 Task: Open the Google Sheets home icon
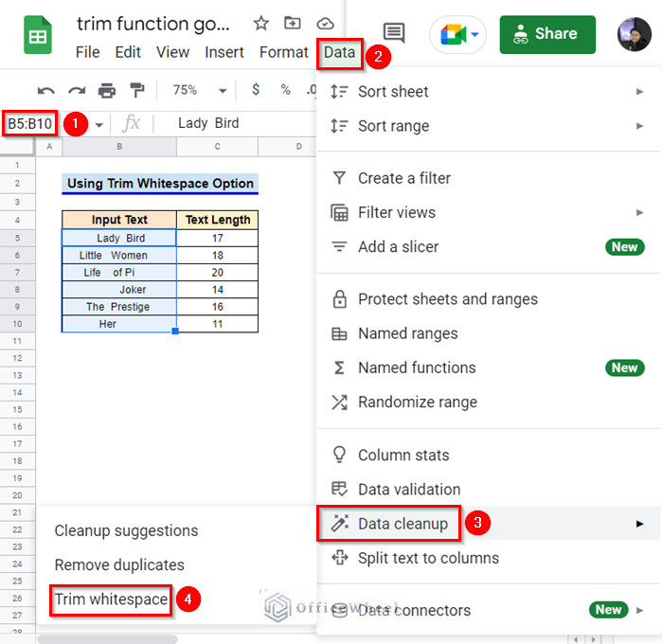coord(39,36)
